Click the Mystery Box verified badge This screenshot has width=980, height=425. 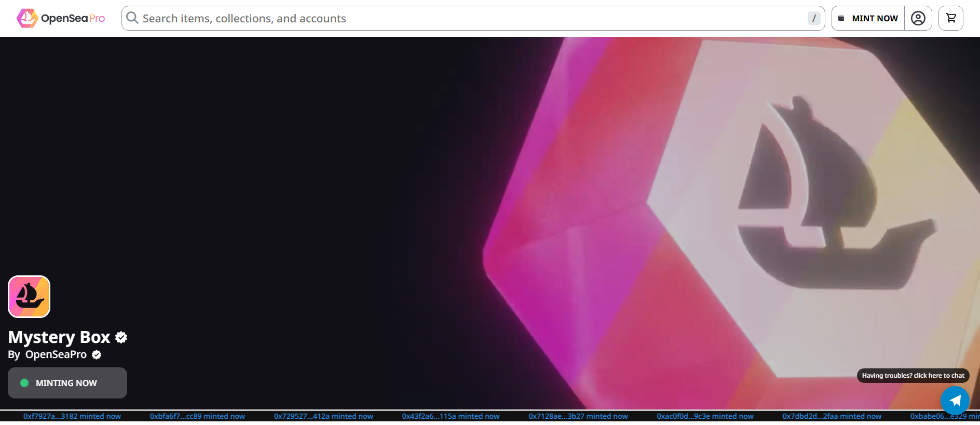pyautogui.click(x=121, y=338)
